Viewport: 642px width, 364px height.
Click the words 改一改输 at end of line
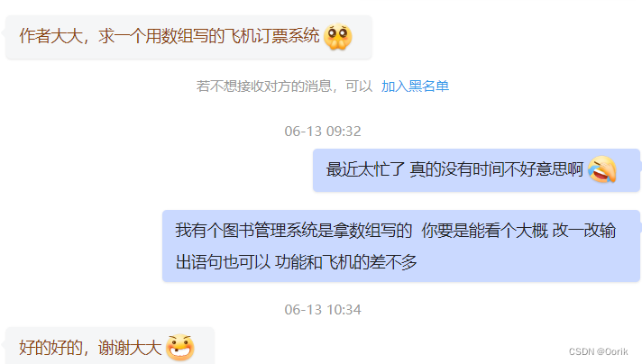click(584, 231)
